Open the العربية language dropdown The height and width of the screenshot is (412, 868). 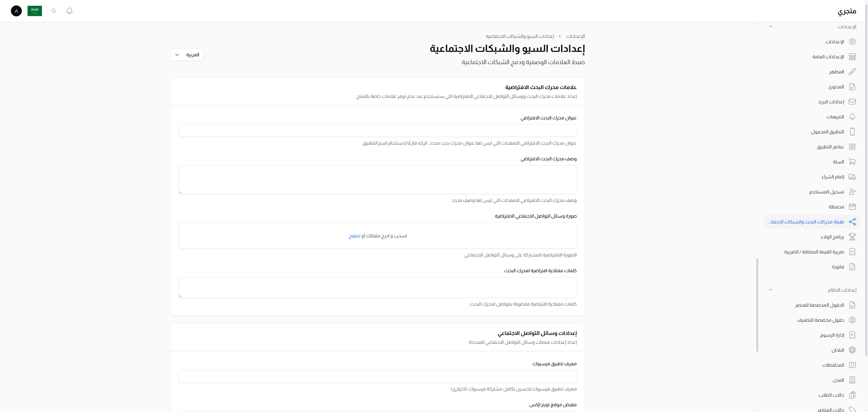click(x=187, y=55)
